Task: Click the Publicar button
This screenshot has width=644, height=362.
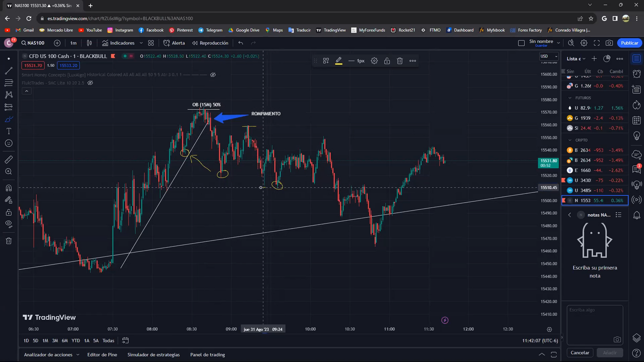Action: (629, 43)
